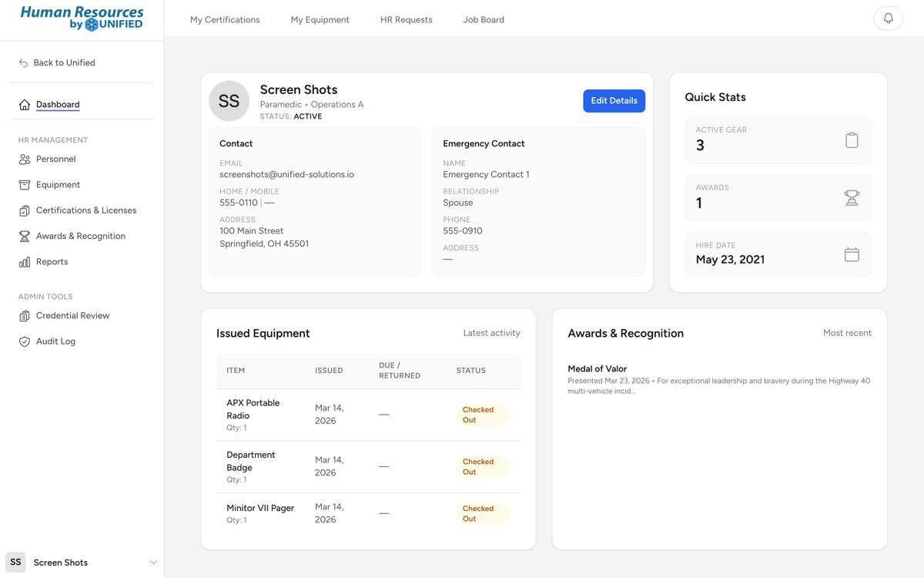
Task: Click the Equipment box icon in sidebar
Action: pos(25,185)
